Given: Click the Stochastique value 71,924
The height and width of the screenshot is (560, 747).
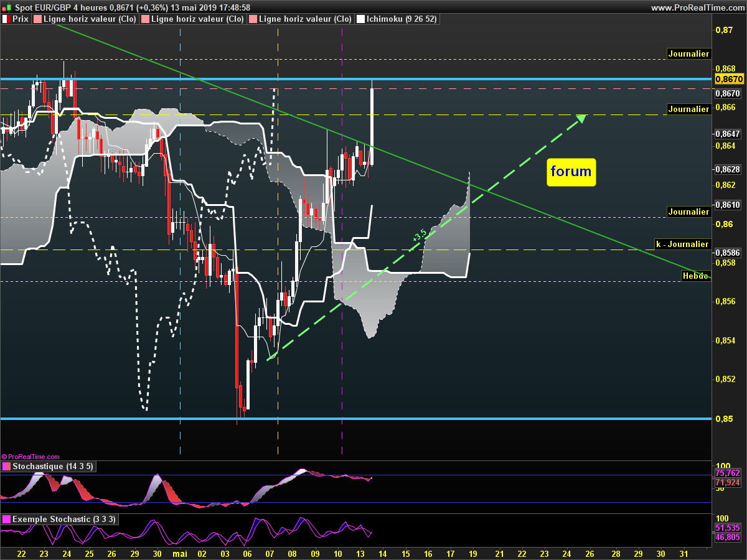Looking at the screenshot, I should coord(728,482).
